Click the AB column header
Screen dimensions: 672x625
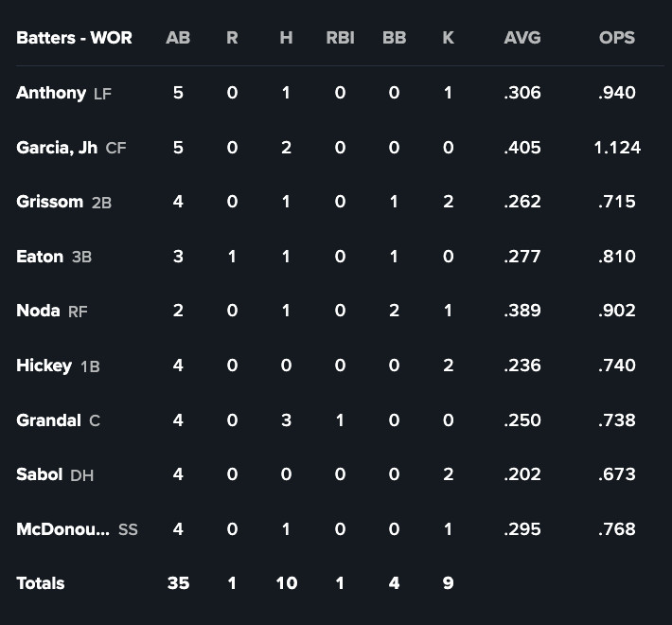(178, 38)
